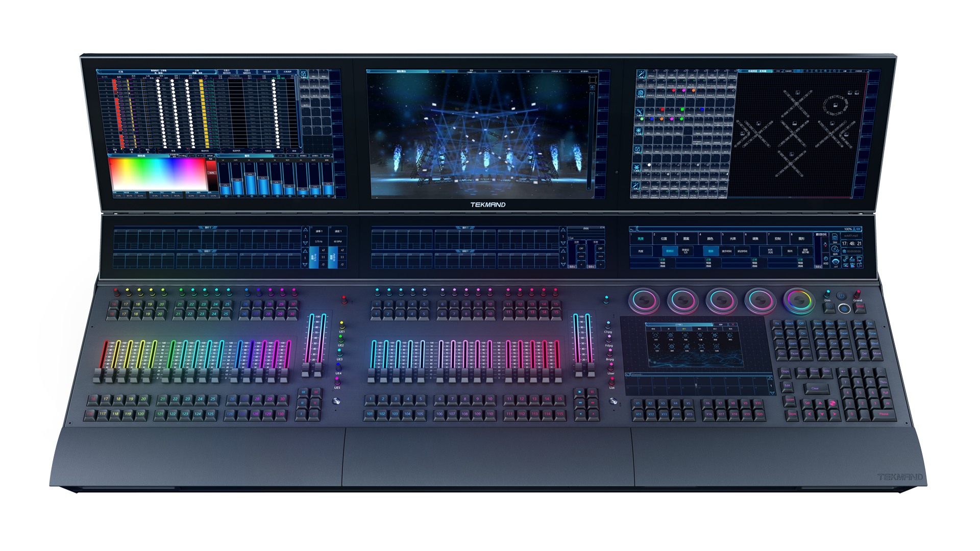Tap the >>> button on the 序列 panel
The width and height of the screenshot is (980, 551).
tap(600, 256)
